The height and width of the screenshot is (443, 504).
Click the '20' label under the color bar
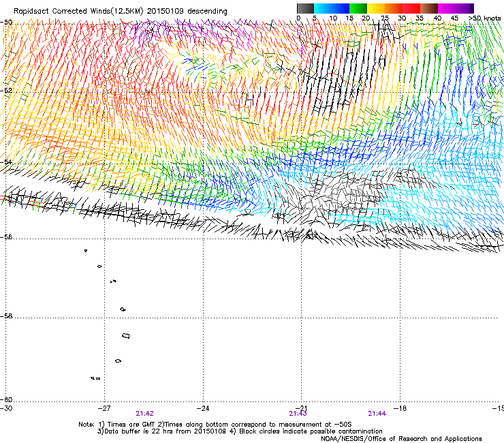pos(366,18)
